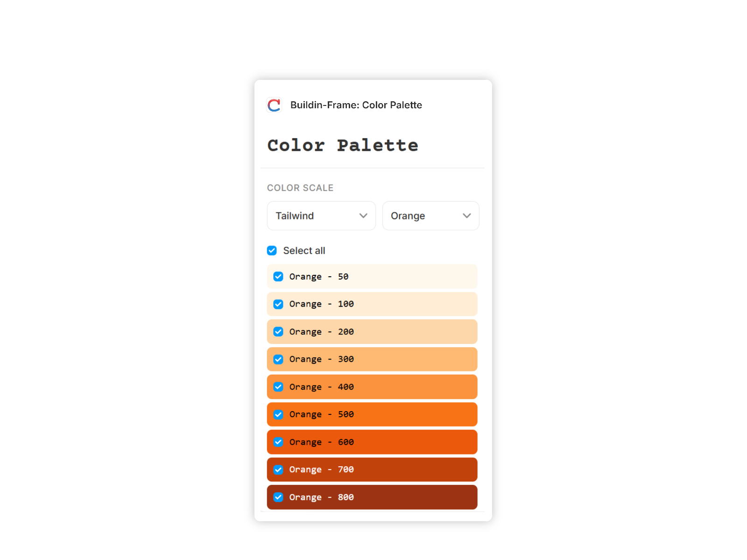This screenshot has height=560, width=747.
Task: Click the Orange - 100 swatch bar
Action: 372,304
